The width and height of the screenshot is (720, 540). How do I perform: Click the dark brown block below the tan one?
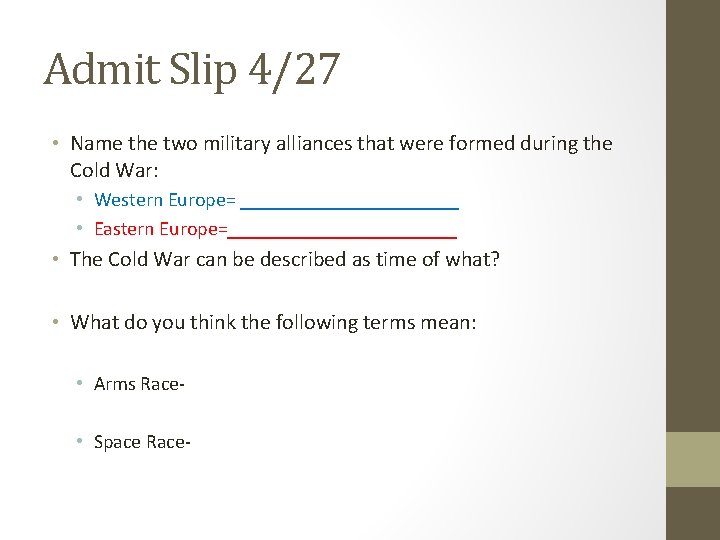pyautogui.click(x=692, y=513)
